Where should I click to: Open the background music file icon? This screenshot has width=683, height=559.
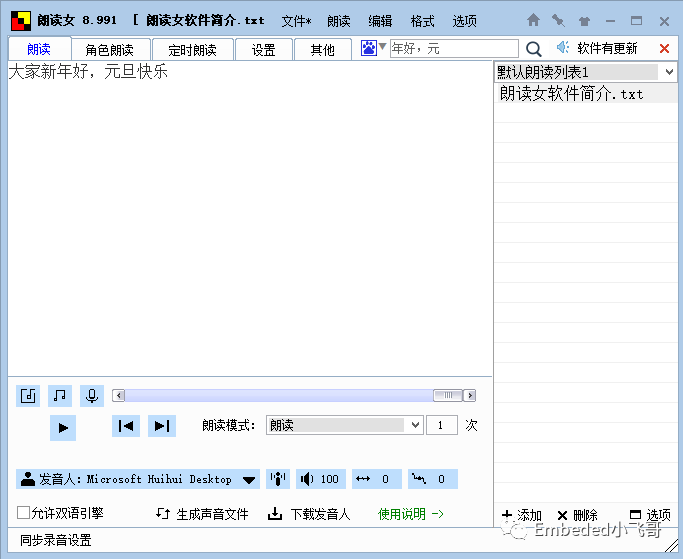coord(28,396)
